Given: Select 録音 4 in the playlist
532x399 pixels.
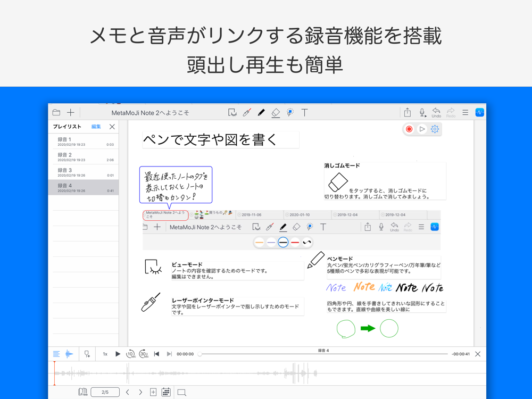Looking at the screenshot, I should (x=84, y=187).
